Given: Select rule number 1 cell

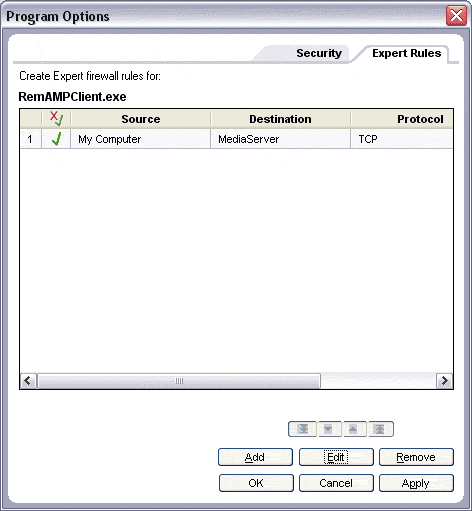Looking at the screenshot, I should coord(31,139).
